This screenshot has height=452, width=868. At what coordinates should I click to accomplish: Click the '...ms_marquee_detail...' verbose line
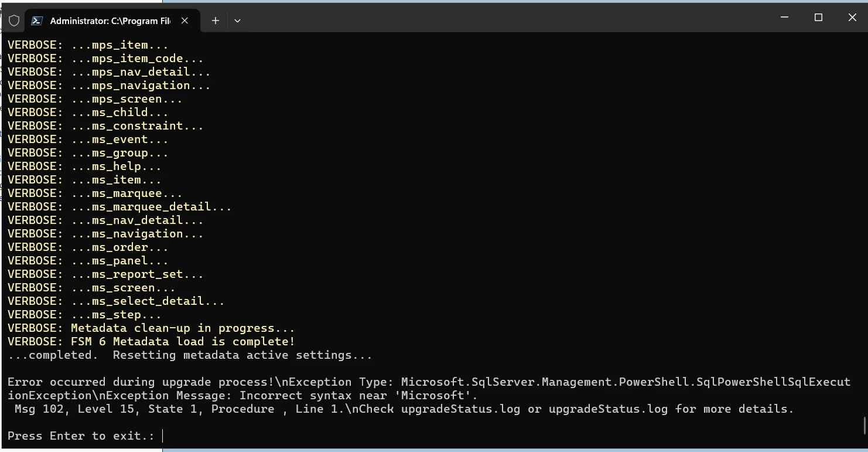pos(151,206)
